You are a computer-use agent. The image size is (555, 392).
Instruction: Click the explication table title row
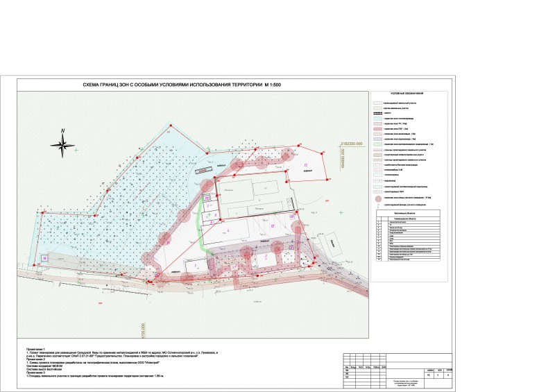[x=409, y=213]
